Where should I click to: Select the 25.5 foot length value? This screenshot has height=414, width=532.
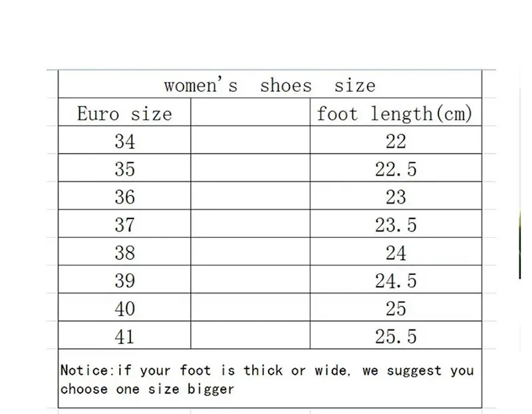click(x=395, y=337)
